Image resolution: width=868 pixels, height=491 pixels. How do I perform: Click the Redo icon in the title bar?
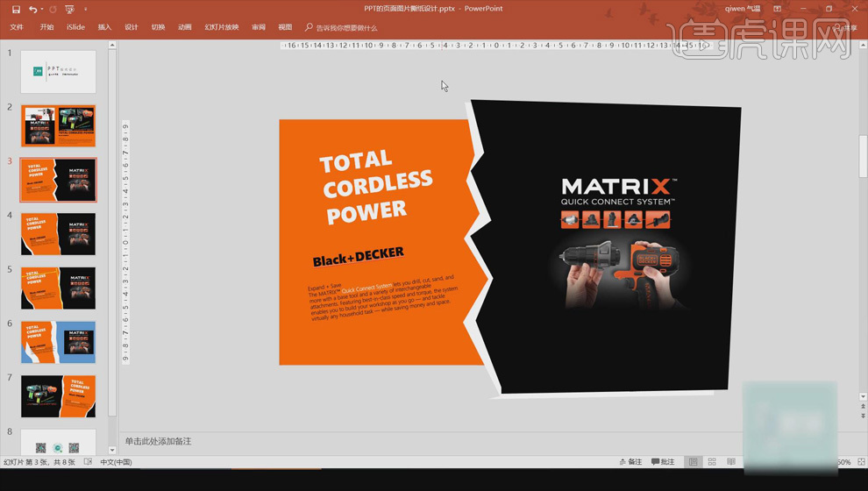[53, 10]
